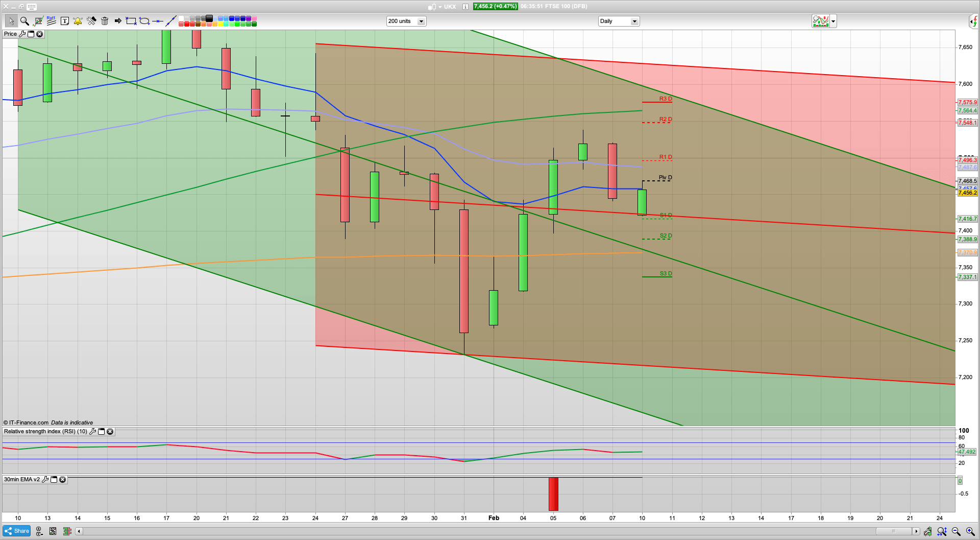Viewport: 980px width, 540px height.
Task: Open the price alert bell tool
Action: tap(78, 21)
